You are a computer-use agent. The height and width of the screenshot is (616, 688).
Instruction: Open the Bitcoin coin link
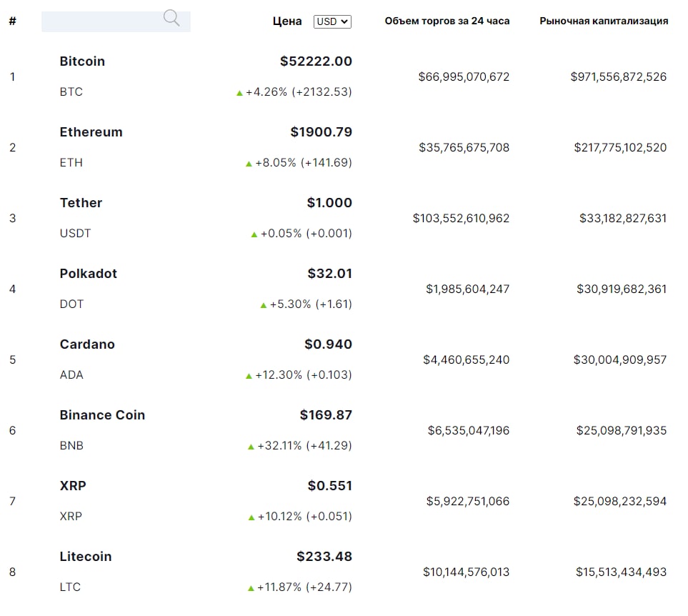(x=82, y=61)
